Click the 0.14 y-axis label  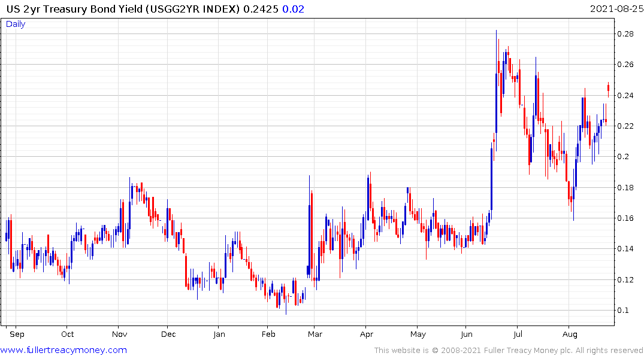tap(625, 249)
